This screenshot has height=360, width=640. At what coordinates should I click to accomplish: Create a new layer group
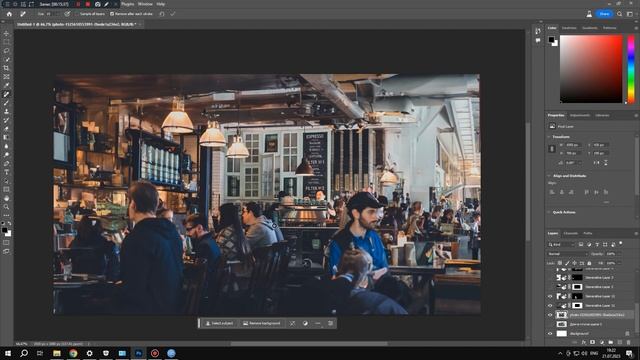(x=611, y=342)
